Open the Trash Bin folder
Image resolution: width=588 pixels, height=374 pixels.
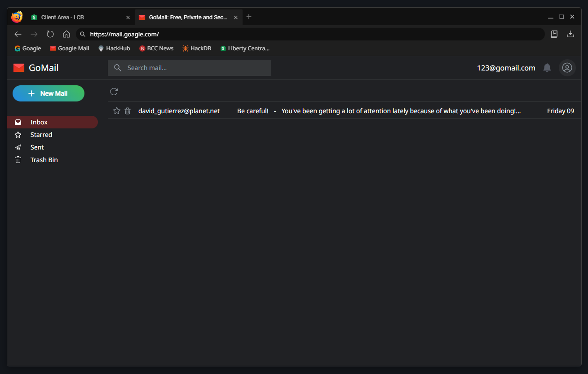pyautogui.click(x=44, y=160)
